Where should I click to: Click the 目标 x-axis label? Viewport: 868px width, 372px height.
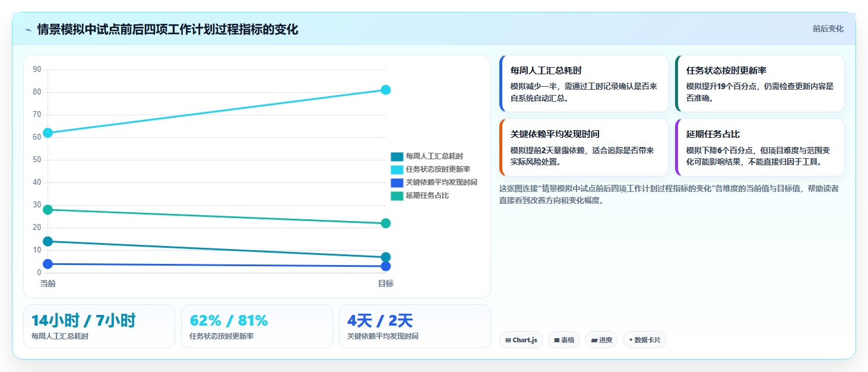point(385,283)
